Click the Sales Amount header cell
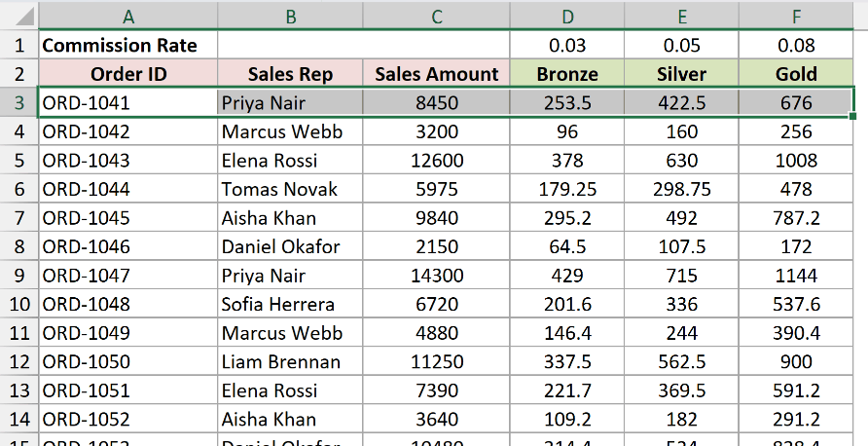Image resolution: width=868 pixels, height=446 pixels. (437, 74)
